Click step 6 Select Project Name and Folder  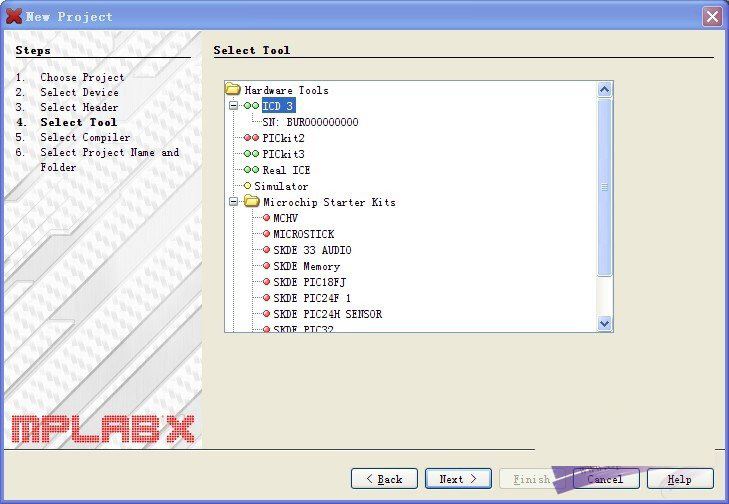pos(109,159)
